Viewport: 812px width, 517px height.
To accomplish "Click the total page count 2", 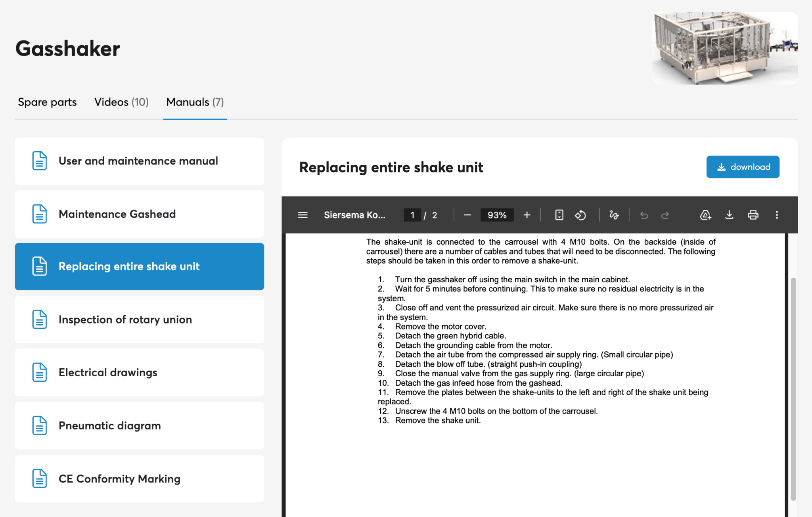I will [x=435, y=215].
